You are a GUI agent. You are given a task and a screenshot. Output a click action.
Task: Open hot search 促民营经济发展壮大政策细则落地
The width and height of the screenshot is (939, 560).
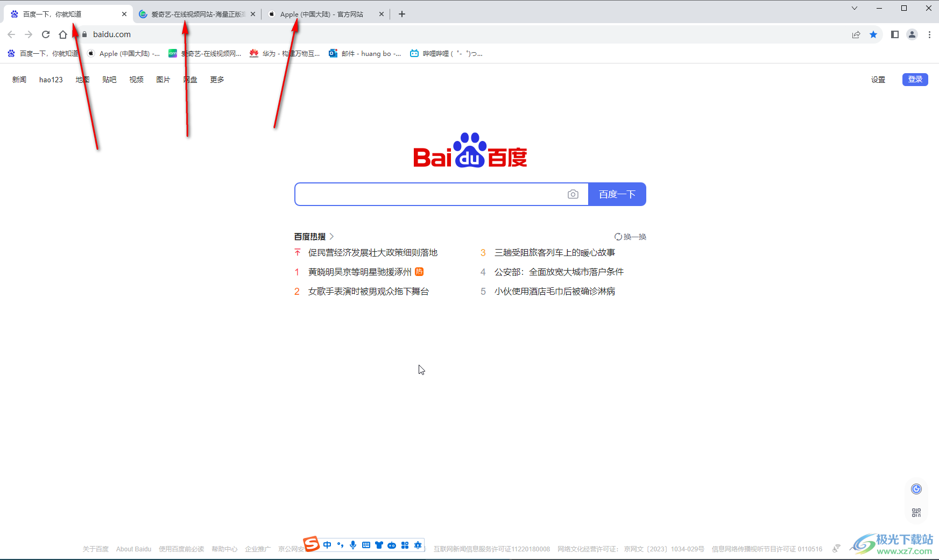pyautogui.click(x=373, y=252)
